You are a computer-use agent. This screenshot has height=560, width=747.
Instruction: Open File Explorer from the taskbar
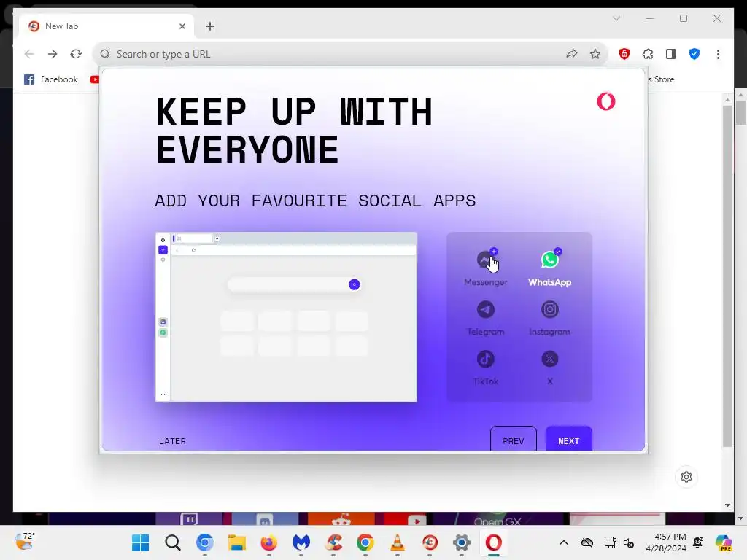click(237, 542)
